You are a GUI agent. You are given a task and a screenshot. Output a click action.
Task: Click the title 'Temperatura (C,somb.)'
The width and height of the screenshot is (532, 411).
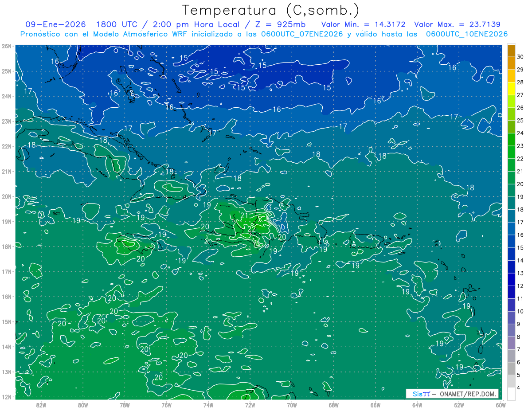[270, 10]
